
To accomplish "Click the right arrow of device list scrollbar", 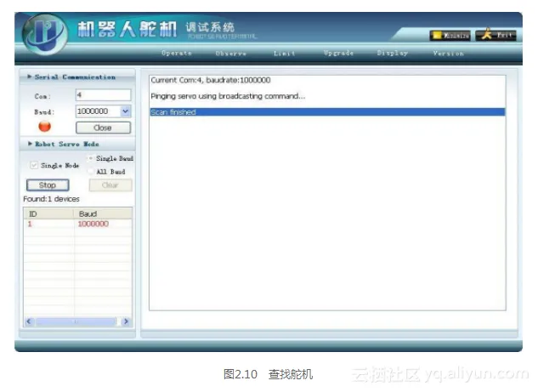I will click(x=126, y=321).
